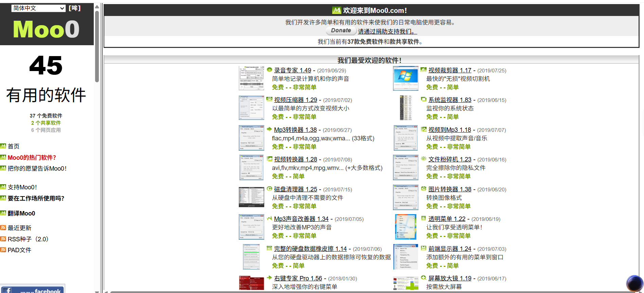This screenshot has height=293, width=644.
Task: Click the Moo0 icon beside 首页
Action: coord(3,146)
